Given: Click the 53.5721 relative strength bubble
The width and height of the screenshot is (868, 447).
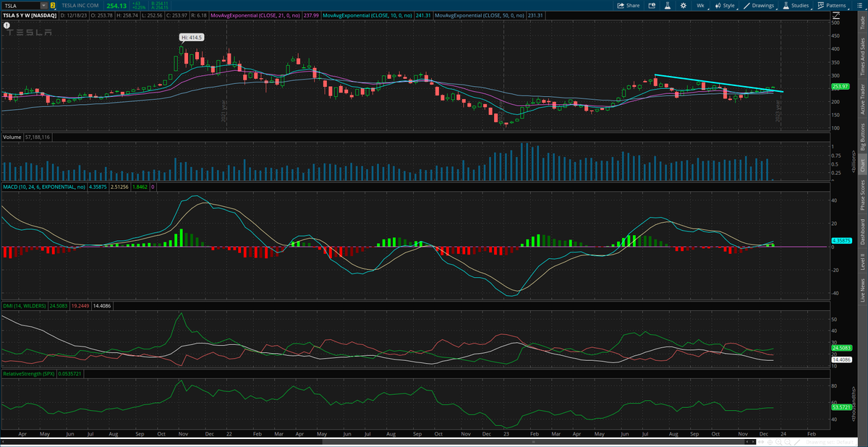Looking at the screenshot, I should coord(841,407).
